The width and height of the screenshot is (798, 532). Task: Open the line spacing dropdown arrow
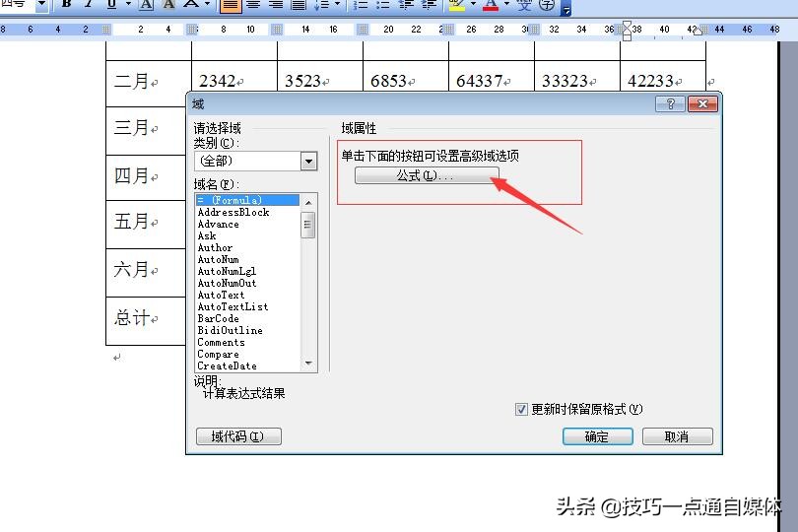337,4
